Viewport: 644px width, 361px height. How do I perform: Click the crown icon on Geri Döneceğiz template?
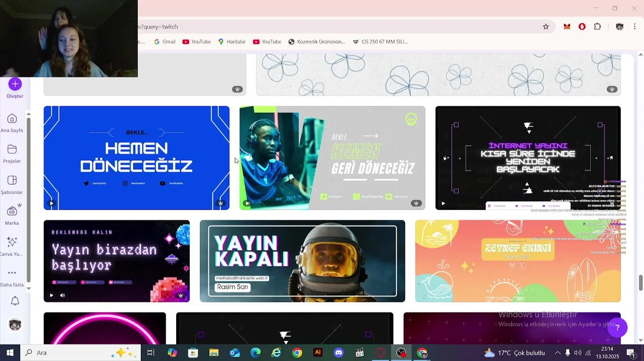(x=416, y=203)
